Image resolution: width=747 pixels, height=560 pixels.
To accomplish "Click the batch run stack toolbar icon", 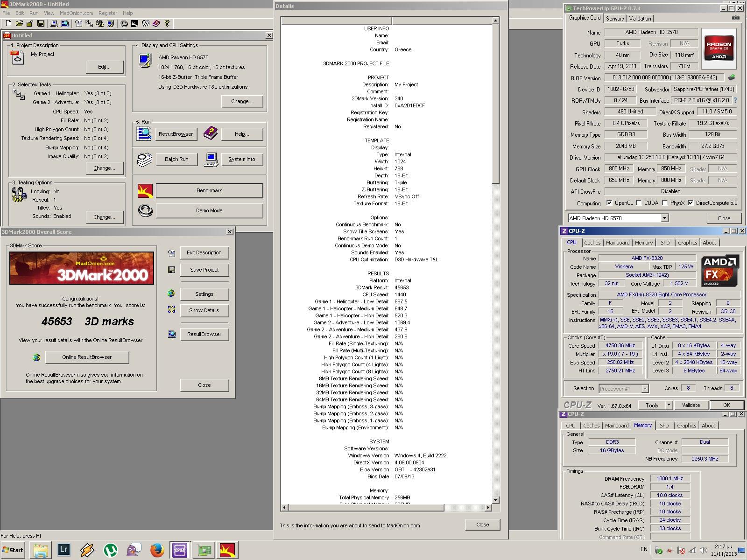I will pyautogui.click(x=146, y=23).
